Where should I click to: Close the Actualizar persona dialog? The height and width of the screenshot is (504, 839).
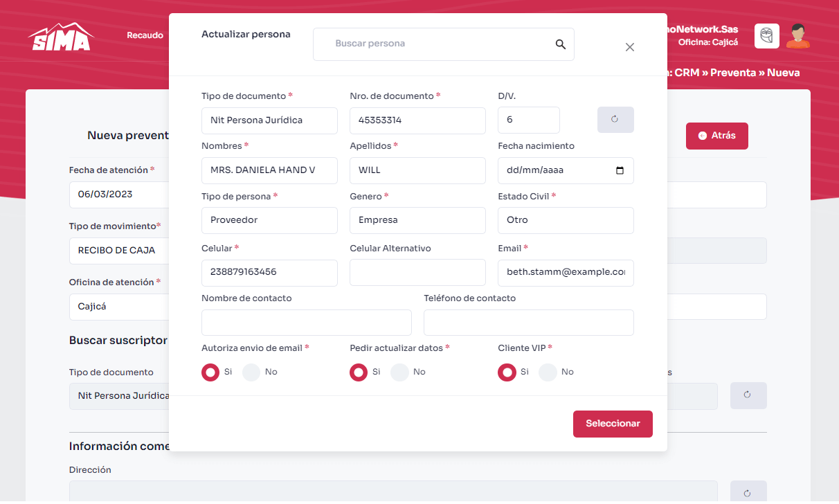[x=629, y=47]
